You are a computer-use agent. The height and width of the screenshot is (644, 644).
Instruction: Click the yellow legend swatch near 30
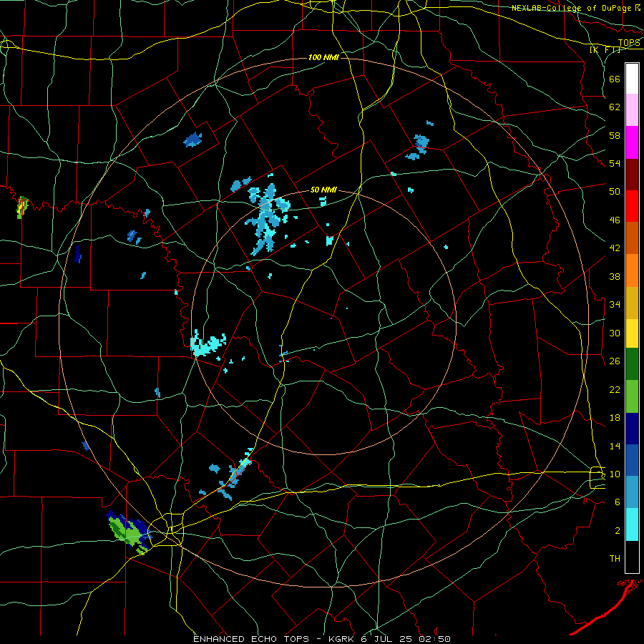pyautogui.click(x=632, y=333)
